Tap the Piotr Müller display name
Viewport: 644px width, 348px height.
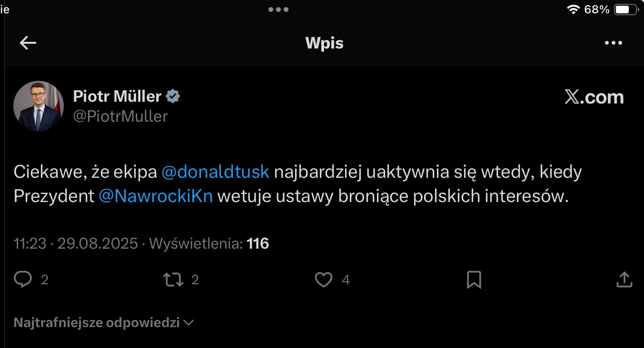point(117,97)
